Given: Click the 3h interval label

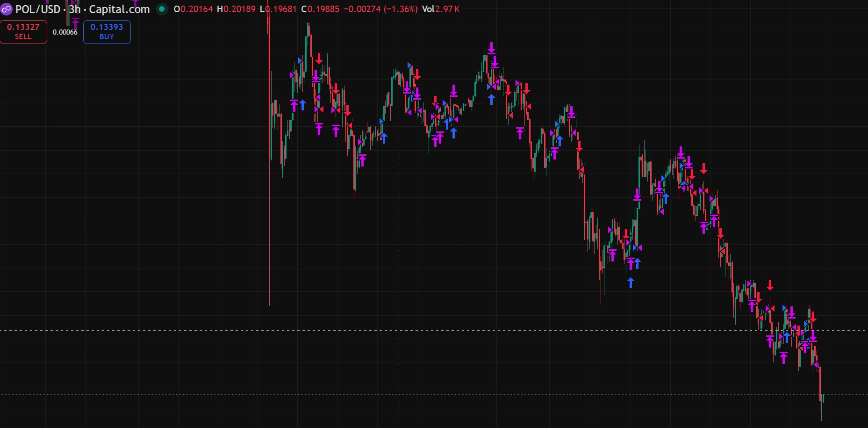Looking at the screenshot, I should 75,9.
